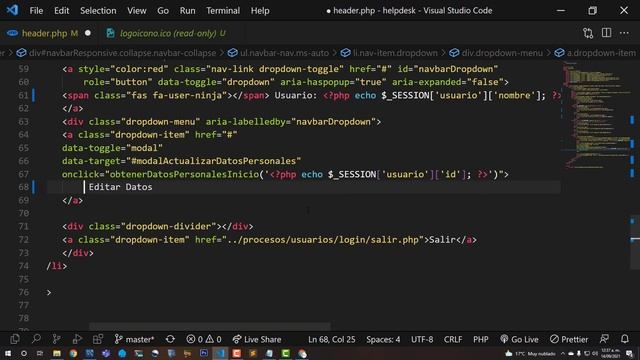Open errors and warnings counter
Image resolution: width=640 pixels, height=360 pixels.
pyautogui.click(x=204, y=339)
